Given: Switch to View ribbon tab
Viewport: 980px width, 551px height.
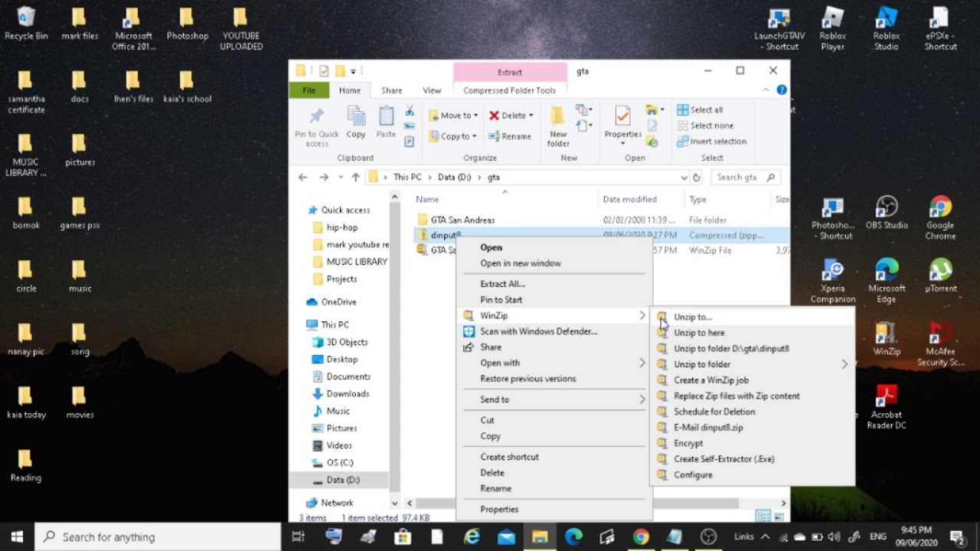Looking at the screenshot, I should [x=432, y=90].
